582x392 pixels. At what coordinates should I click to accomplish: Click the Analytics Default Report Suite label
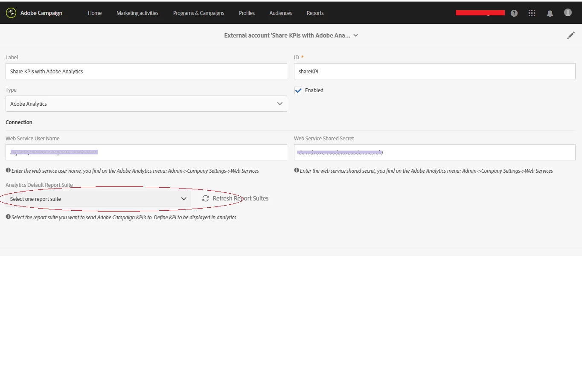[39, 185]
